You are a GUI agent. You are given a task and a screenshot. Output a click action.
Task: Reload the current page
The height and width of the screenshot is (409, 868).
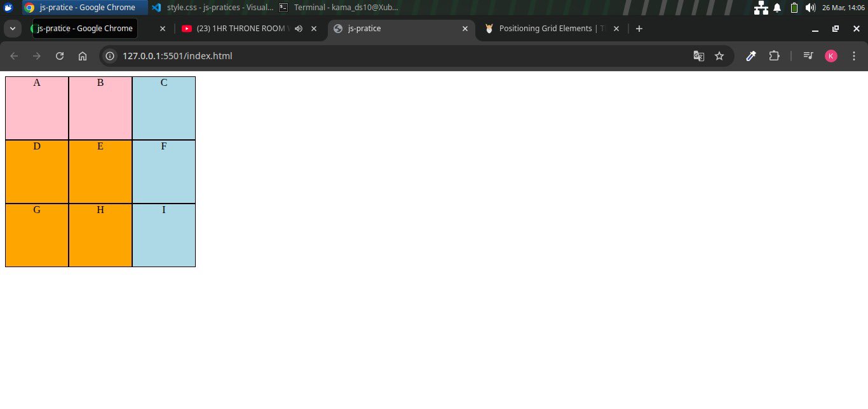[x=60, y=56]
